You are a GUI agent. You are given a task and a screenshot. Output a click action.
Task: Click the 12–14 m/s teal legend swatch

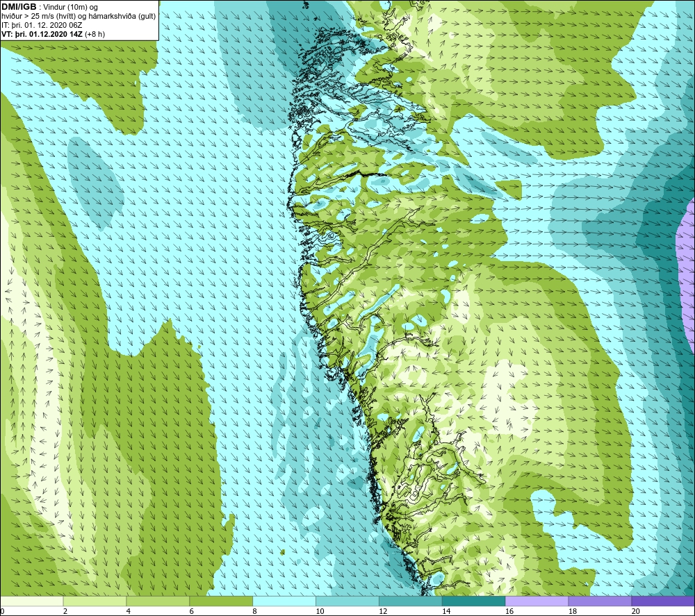411,601
